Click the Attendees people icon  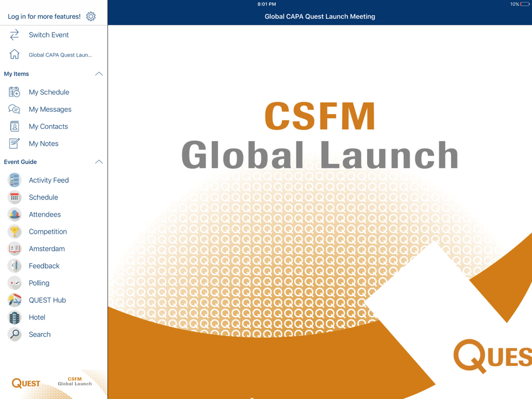point(14,214)
